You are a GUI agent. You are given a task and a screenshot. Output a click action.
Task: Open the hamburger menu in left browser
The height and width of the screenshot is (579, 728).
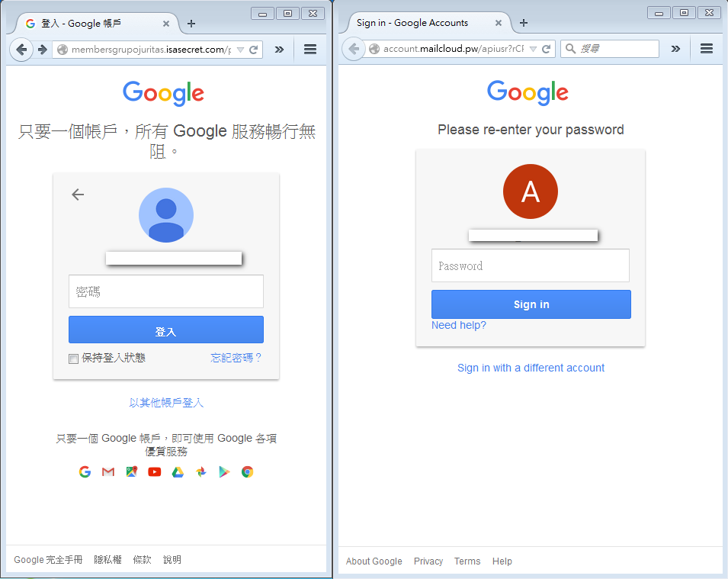[x=310, y=50]
